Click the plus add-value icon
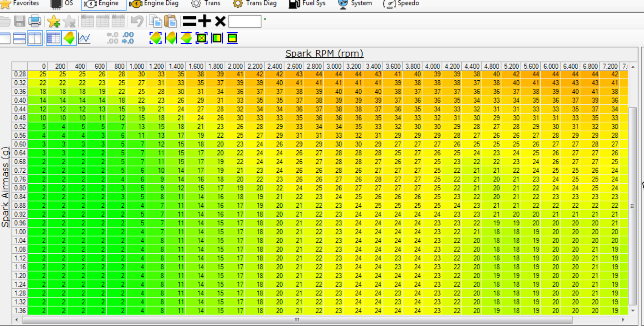The width and height of the screenshot is (644, 326). tap(205, 21)
